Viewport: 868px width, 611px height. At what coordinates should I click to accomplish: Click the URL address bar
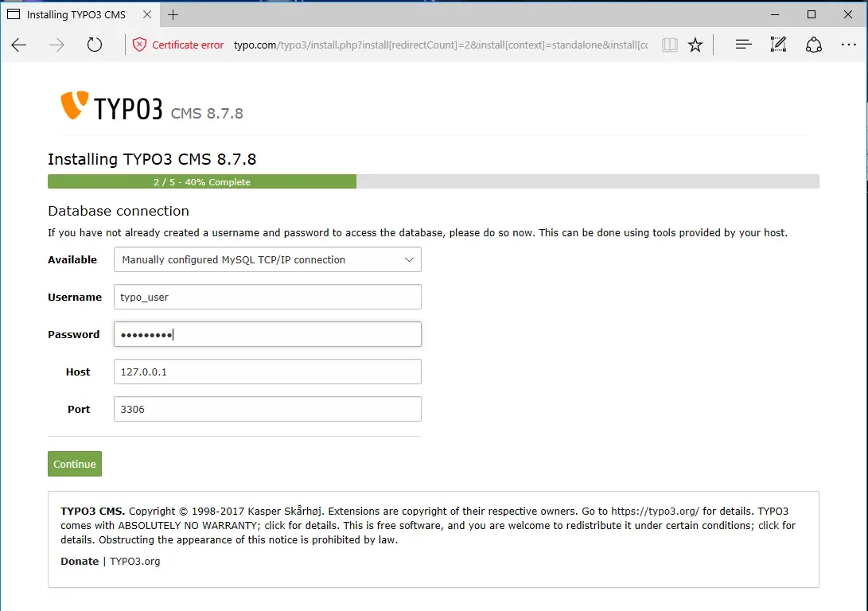441,45
